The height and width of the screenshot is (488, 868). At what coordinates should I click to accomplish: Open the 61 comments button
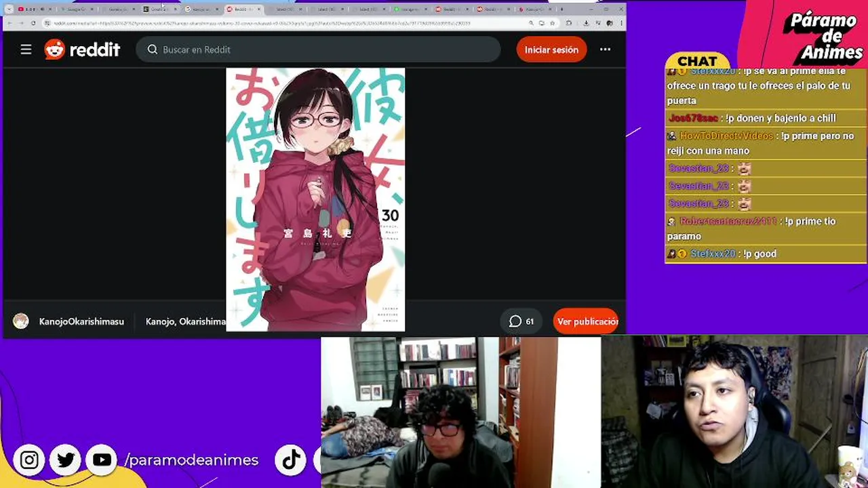coord(521,321)
